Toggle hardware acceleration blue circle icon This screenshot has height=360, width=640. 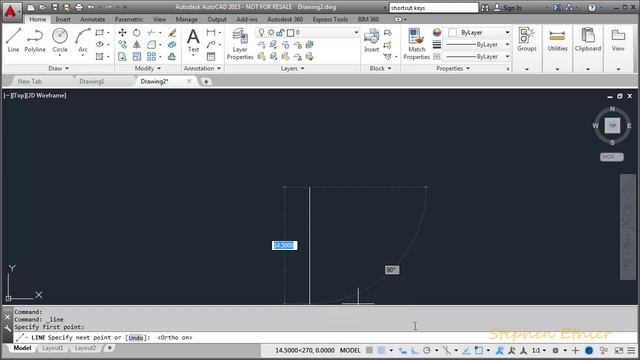(589, 350)
